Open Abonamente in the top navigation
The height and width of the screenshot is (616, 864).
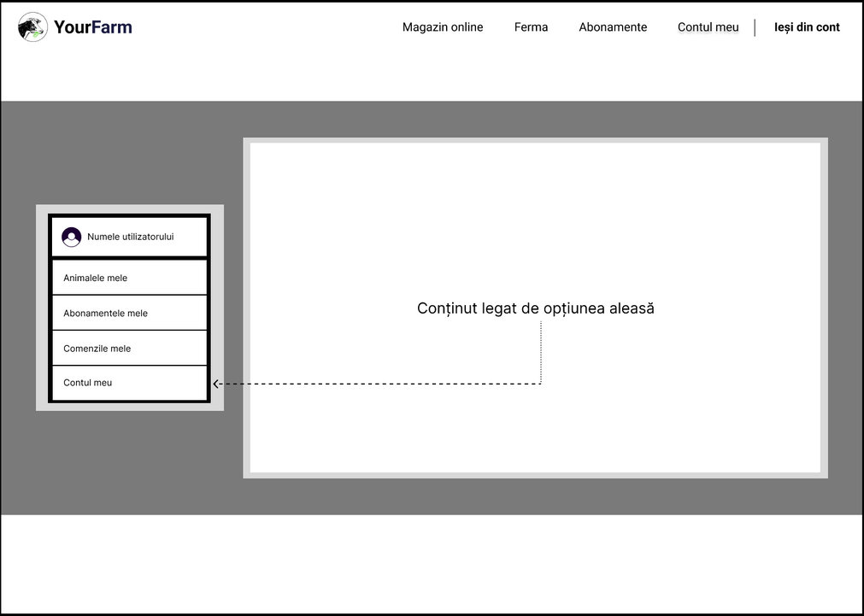point(613,27)
